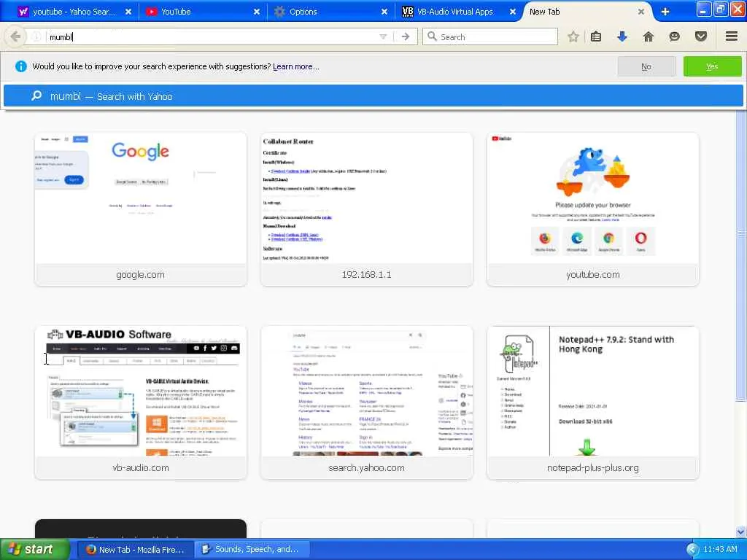Click the back arrow navigation button
Image resolution: width=747 pixels, height=560 pixels.
(x=15, y=36)
